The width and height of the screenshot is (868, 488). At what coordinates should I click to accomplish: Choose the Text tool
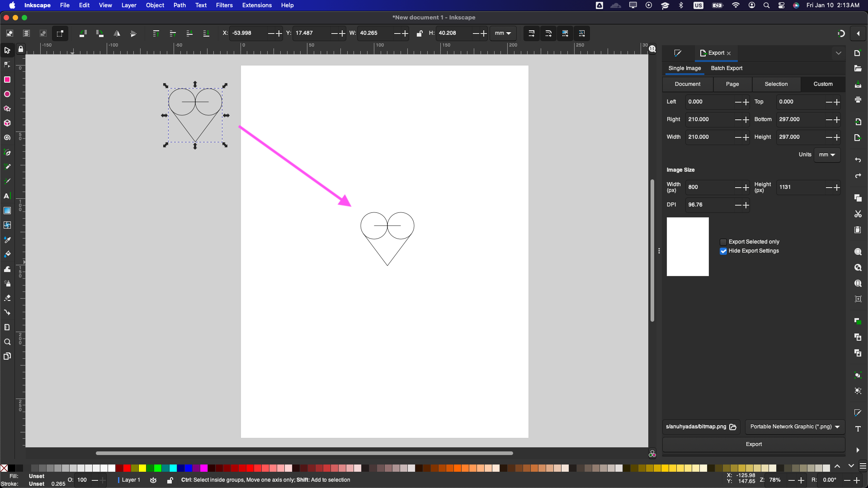tap(7, 196)
